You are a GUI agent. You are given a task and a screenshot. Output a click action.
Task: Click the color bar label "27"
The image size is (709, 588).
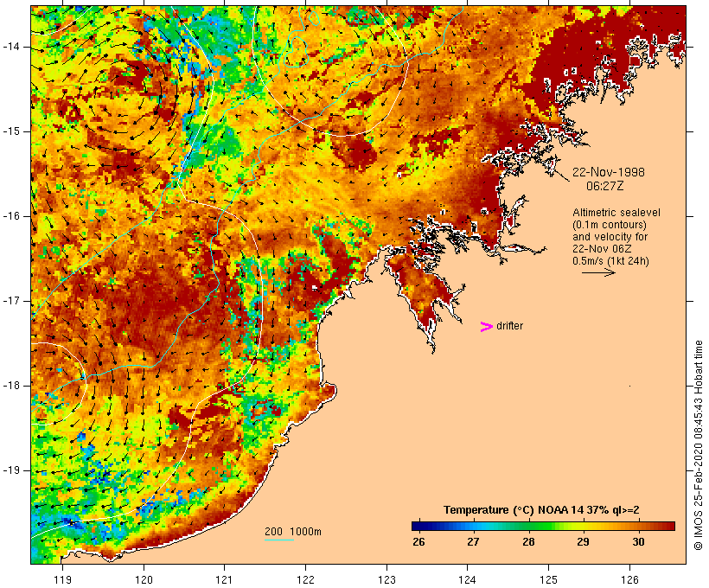coord(473,541)
